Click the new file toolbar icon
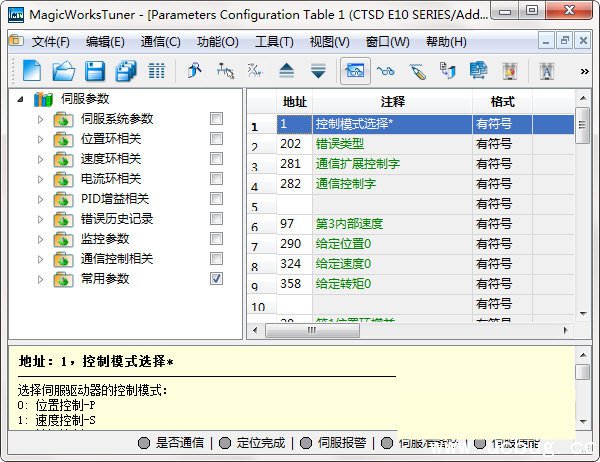This screenshot has height=462, width=600. (31, 71)
